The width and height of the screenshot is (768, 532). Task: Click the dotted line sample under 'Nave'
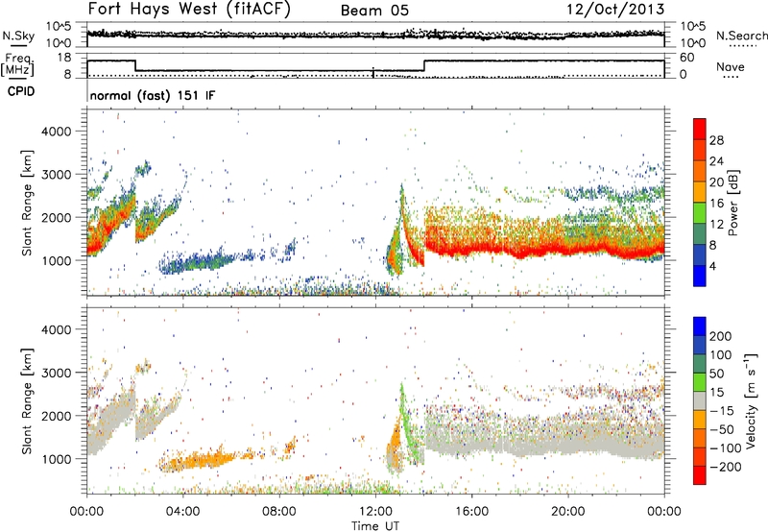pyautogui.click(x=732, y=78)
